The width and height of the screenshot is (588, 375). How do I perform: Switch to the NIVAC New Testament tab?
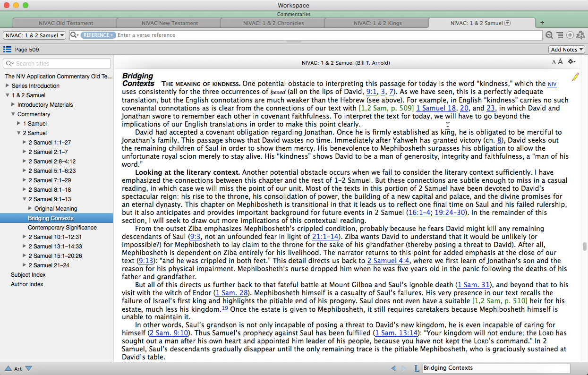coord(170,23)
